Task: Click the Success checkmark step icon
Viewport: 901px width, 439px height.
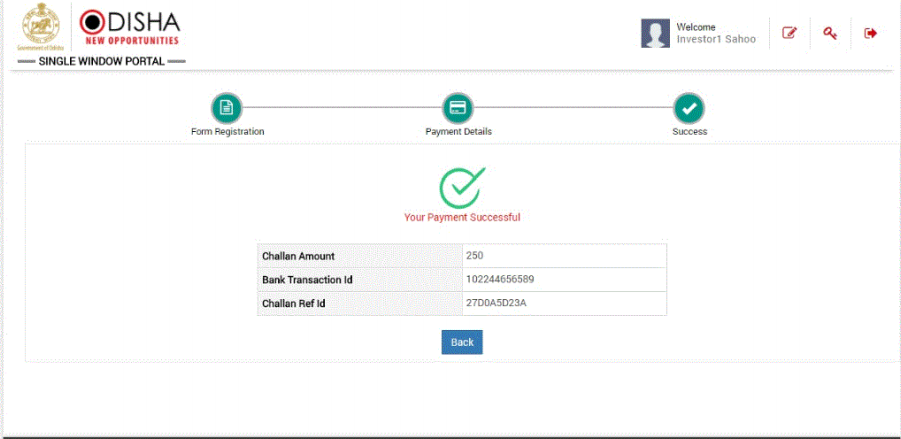Action: point(689,108)
